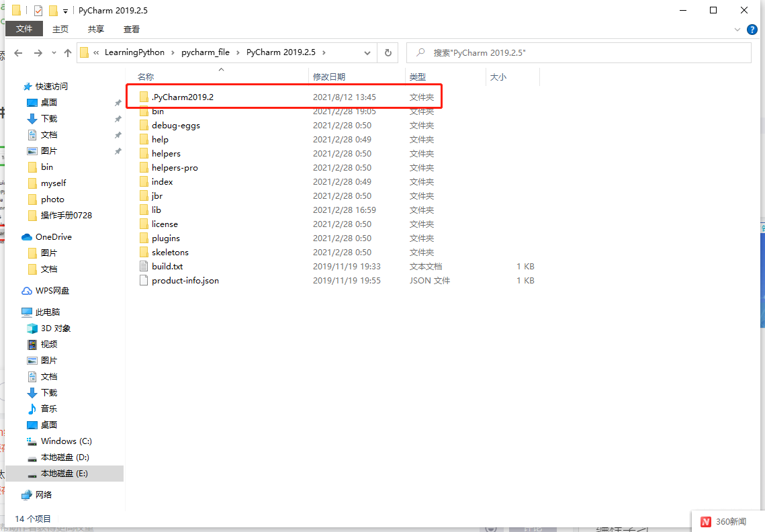Click the properties icon in quick access toolbar
The height and width of the screenshot is (532, 765).
[x=38, y=10]
